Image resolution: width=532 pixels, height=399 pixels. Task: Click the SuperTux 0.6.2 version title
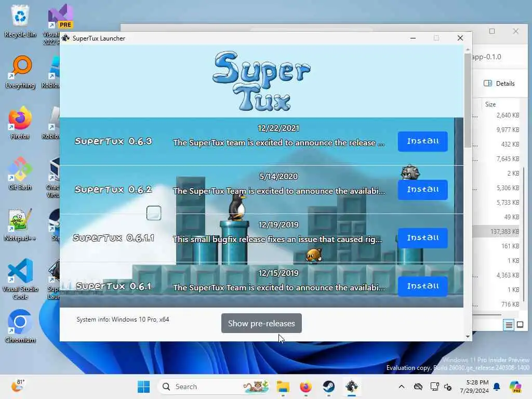(x=113, y=190)
